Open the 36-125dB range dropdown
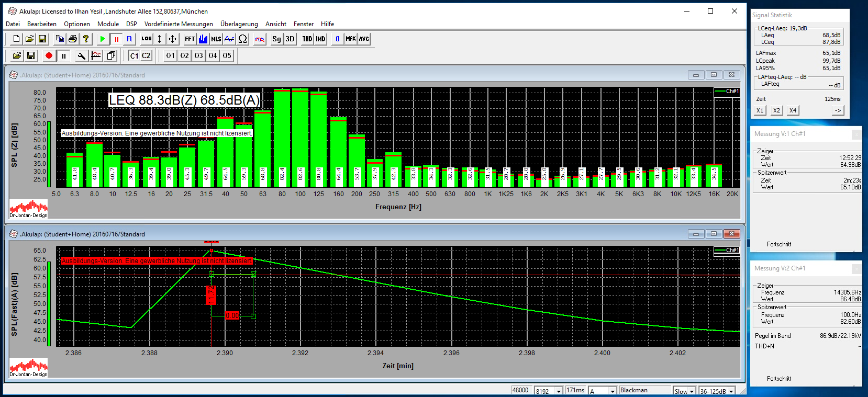868x397 pixels. [x=731, y=391]
